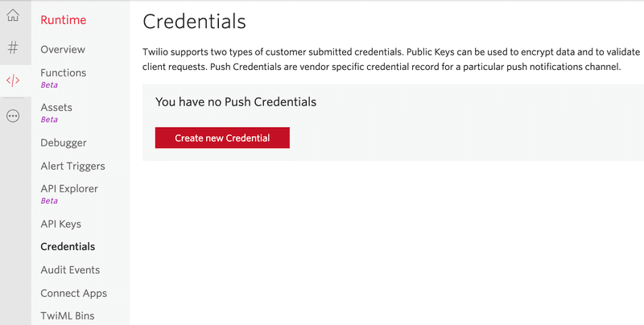Open the Functions sidebar item
This screenshot has width=644, height=325.
[64, 72]
